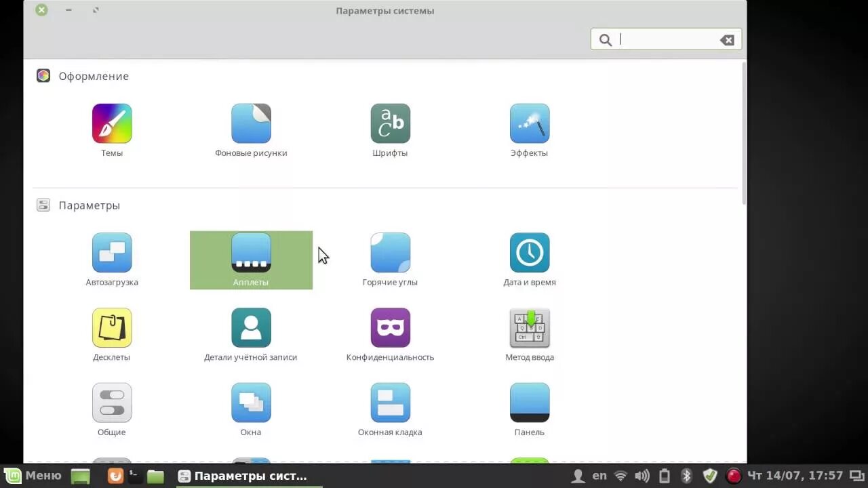868x488 pixels.
Task: Open the sound volume tray icon
Action: pyautogui.click(x=642, y=476)
